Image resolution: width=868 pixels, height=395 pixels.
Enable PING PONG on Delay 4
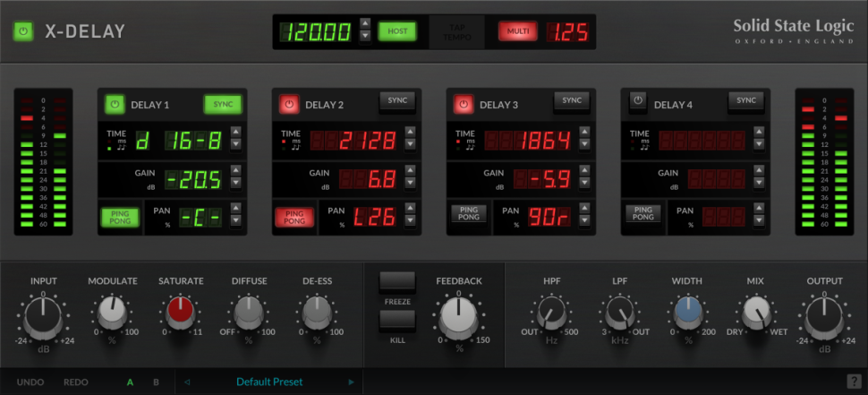pyautogui.click(x=643, y=214)
